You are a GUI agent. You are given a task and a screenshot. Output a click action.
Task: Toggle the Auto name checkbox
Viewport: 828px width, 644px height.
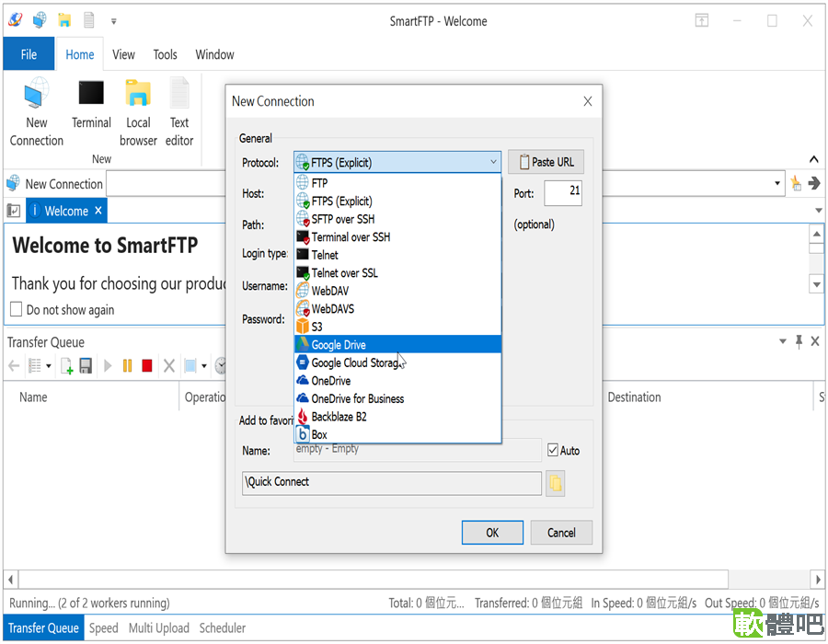click(553, 450)
